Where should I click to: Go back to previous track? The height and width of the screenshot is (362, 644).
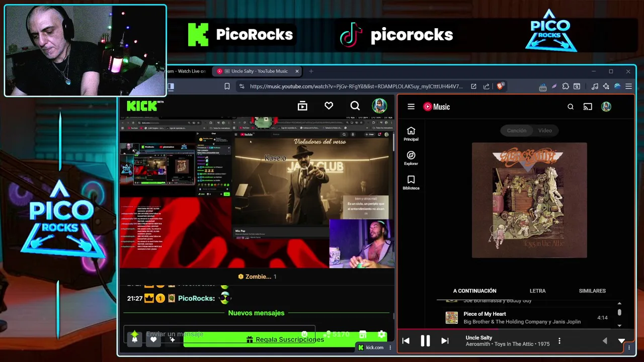click(406, 341)
